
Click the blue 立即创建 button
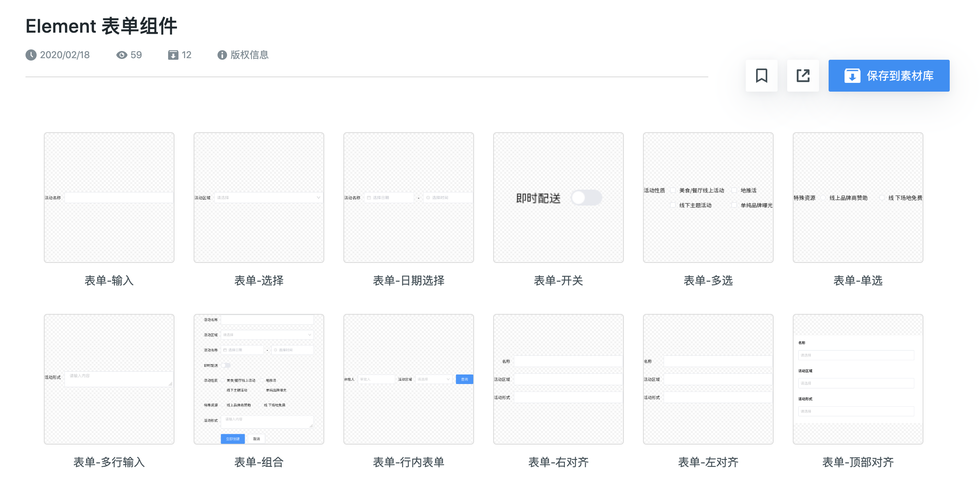click(x=233, y=439)
